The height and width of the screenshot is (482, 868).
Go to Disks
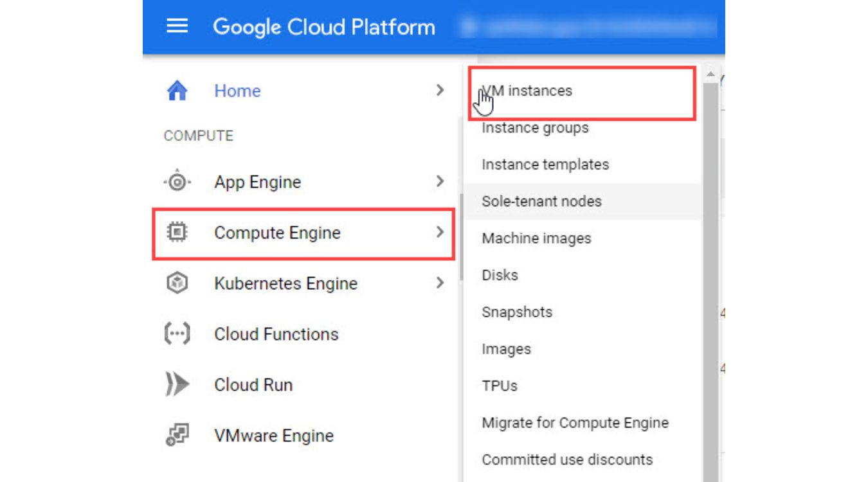(500, 275)
